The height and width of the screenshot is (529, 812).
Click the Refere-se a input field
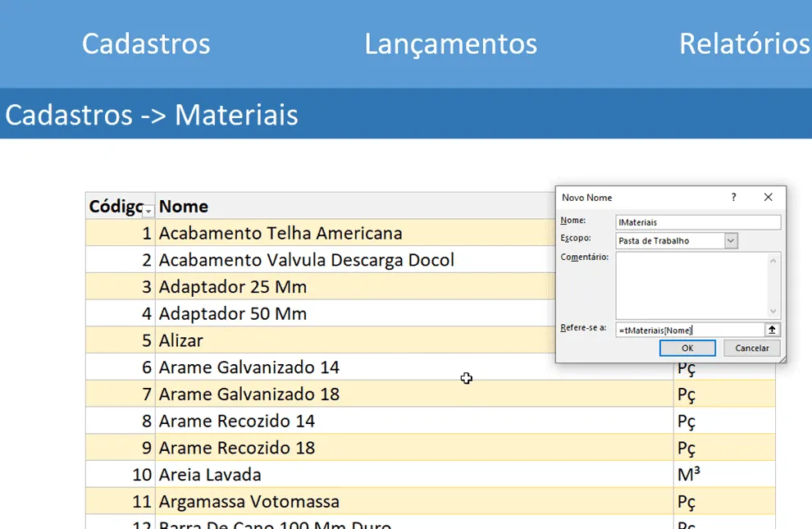tap(690, 330)
